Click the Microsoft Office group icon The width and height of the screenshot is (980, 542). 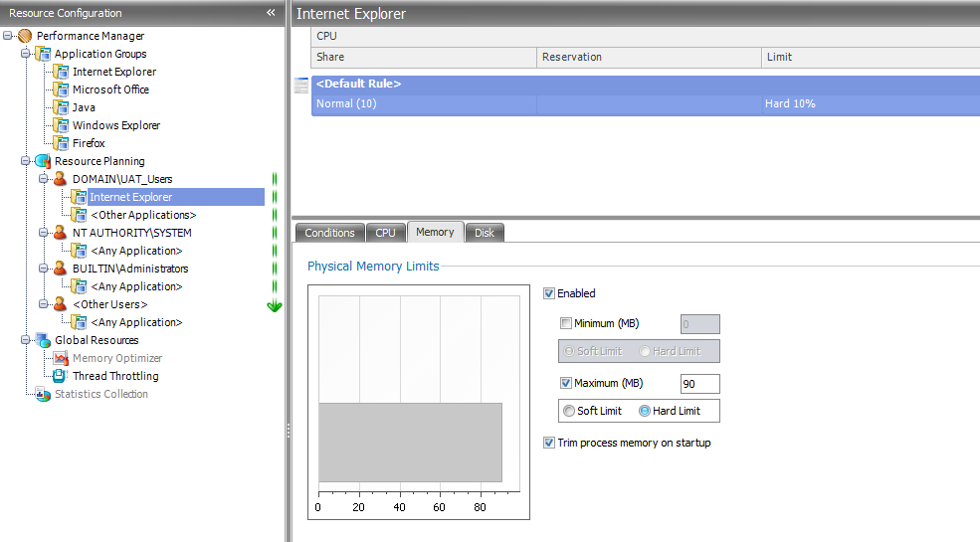click(x=61, y=90)
